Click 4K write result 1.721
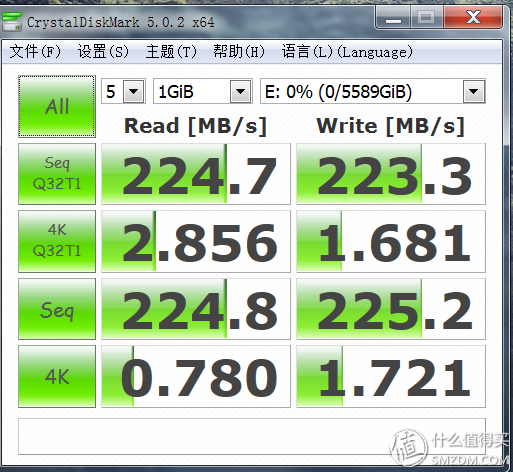Image resolution: width=513 pixels, height=472 pixels. click(391, 376)
